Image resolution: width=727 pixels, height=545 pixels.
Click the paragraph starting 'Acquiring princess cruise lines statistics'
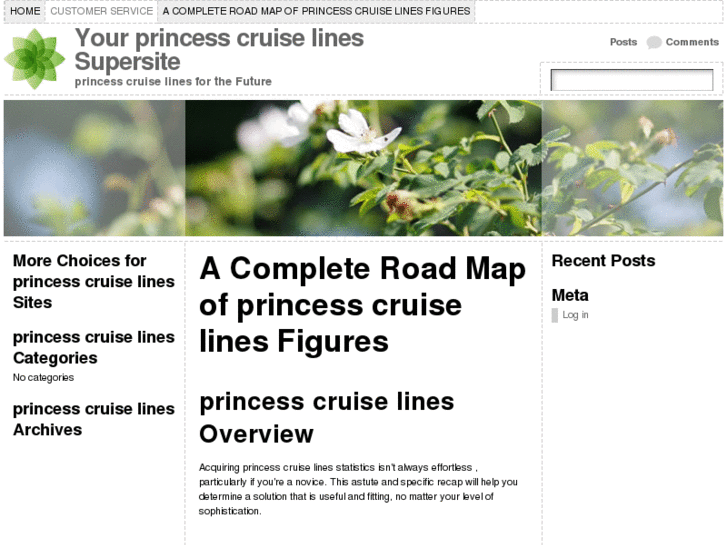[358, 489]
